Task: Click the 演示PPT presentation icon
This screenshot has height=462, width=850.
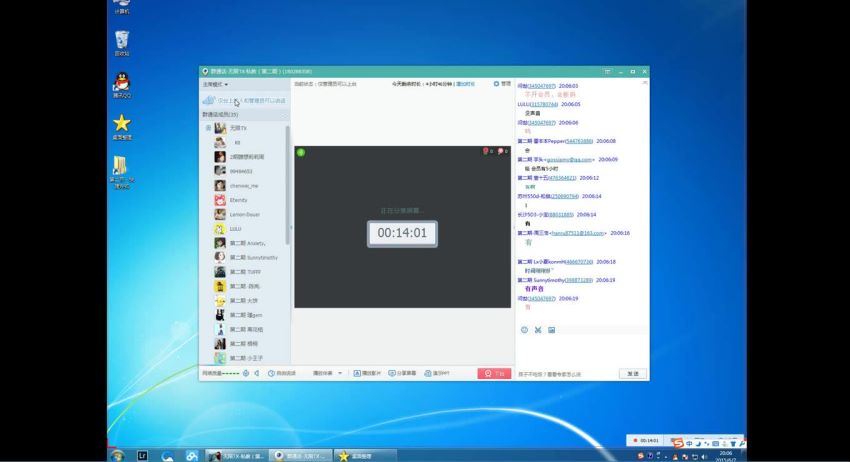Action: [x=428, y=374]
